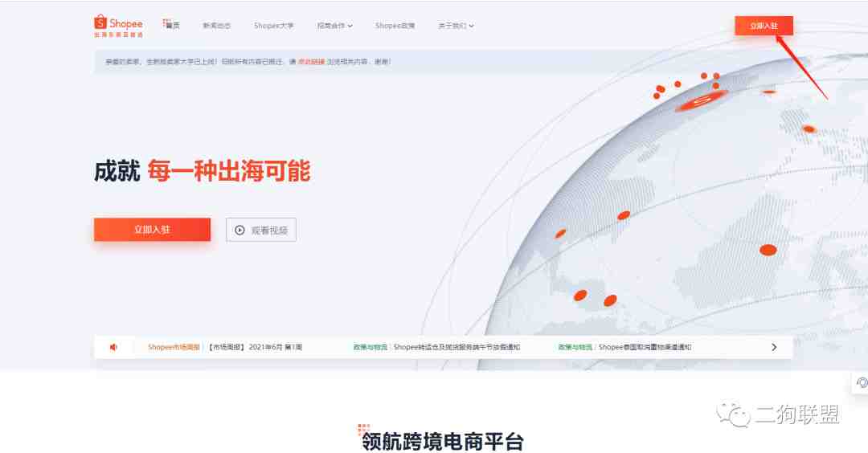This screenshot has width=868, height=453.
Task: Click the top-right 立即入驻 button
Action: 764,26
